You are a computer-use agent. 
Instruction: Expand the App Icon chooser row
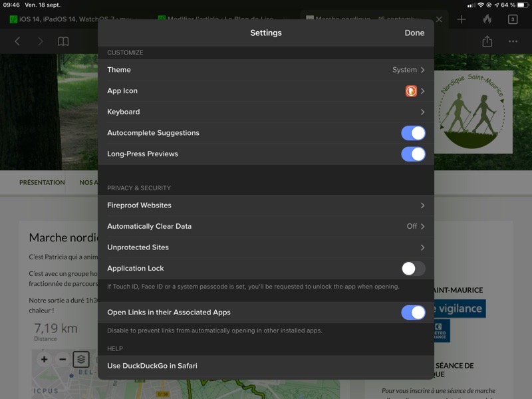tap(266, 91)
